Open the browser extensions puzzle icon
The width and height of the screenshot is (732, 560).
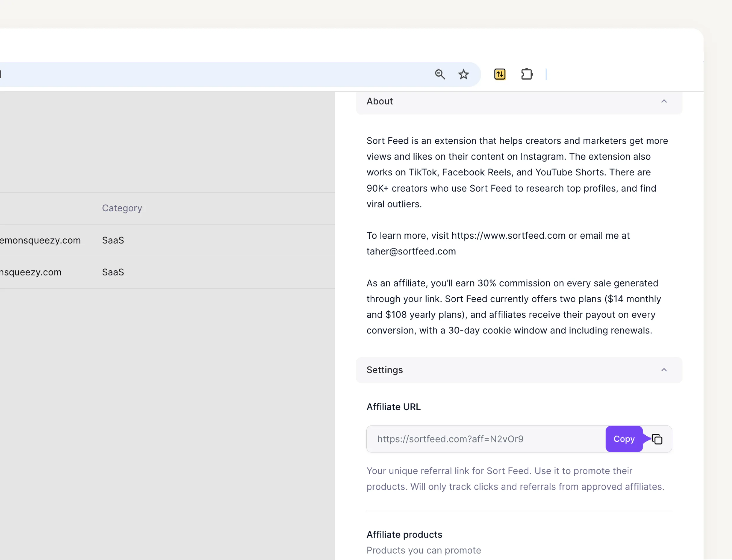coord(527,74)
